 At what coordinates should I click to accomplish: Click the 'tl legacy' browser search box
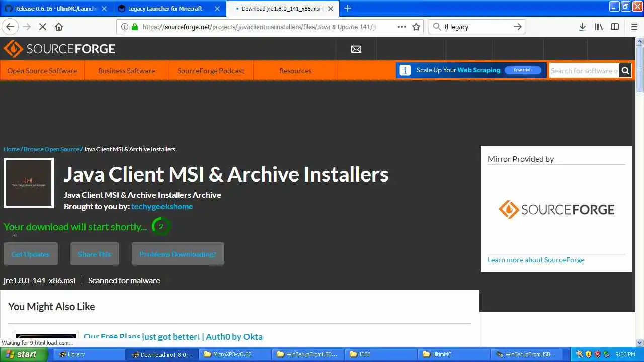[x=477, y=27]
